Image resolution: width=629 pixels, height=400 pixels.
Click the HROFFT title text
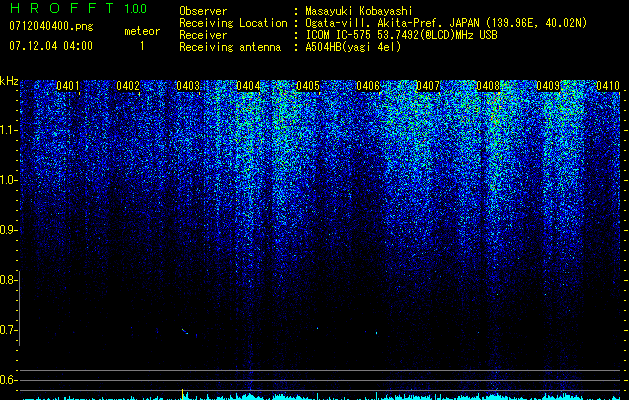(x=62, y=8)
